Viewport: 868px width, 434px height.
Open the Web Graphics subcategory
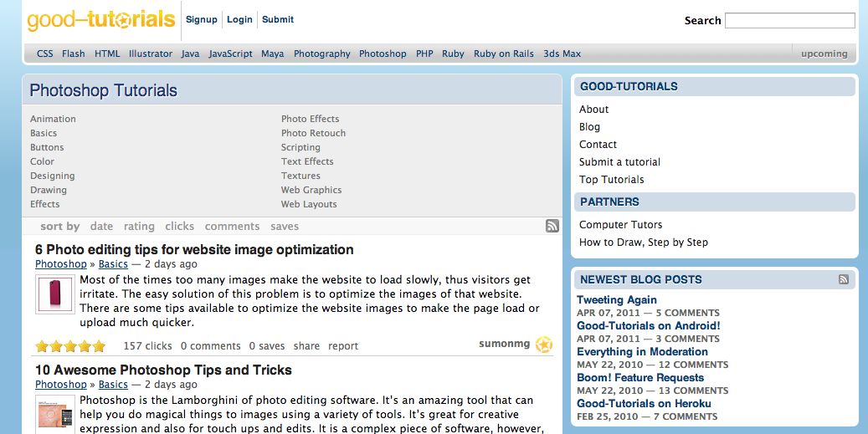311,190
